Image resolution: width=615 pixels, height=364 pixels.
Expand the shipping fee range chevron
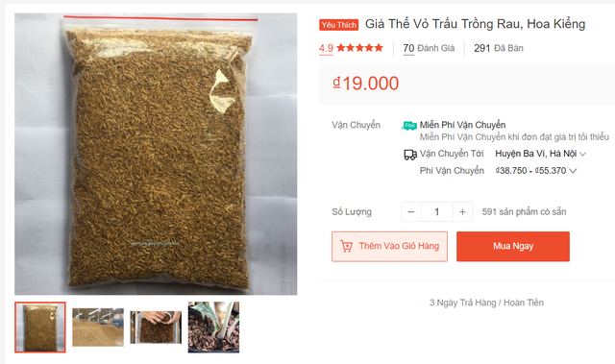(573, 171)
